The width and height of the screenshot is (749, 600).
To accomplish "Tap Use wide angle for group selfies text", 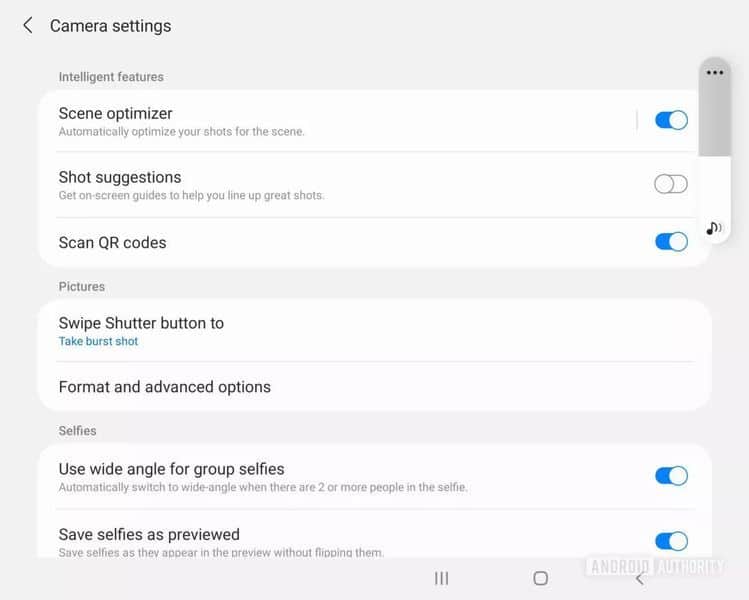I will tap(172, 469).
